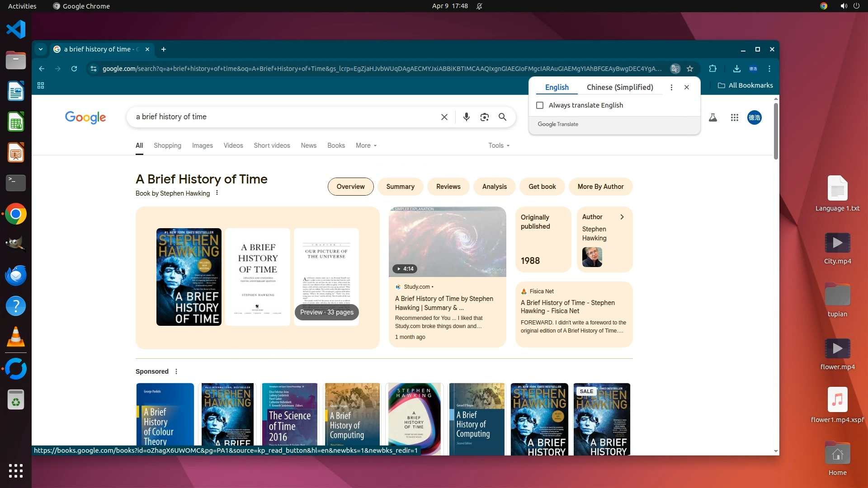Play the Study.com 4:14 video thumbnail
Screen dimensions: 868x488
tap(447, 242)
